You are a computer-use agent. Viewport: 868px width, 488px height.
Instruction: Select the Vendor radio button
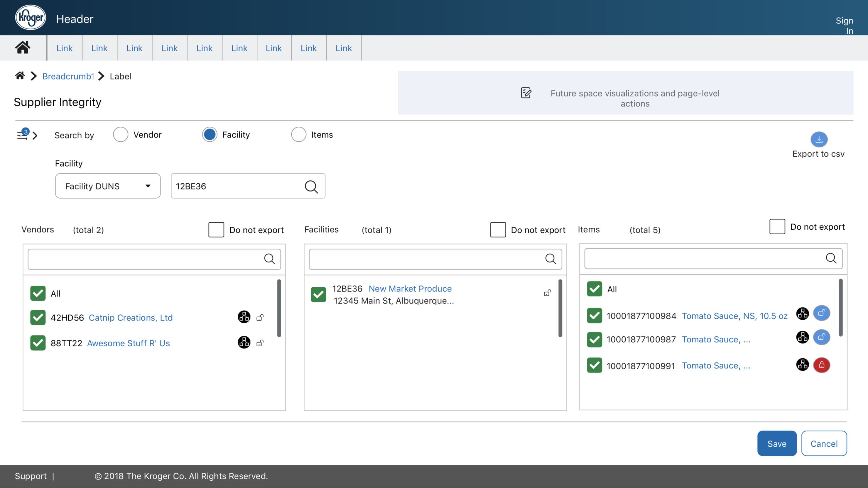tap(120, 135)
